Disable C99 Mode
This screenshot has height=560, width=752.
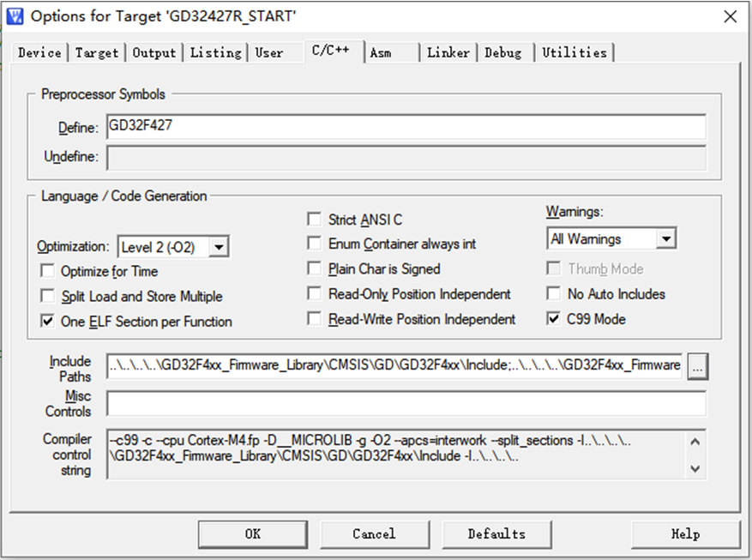pyautogui.click(x=553, y=317)
